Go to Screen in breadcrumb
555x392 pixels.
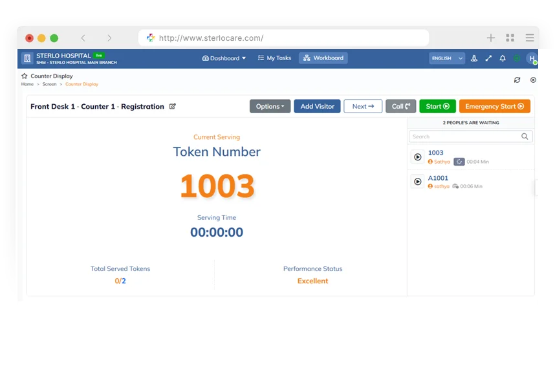50,84
